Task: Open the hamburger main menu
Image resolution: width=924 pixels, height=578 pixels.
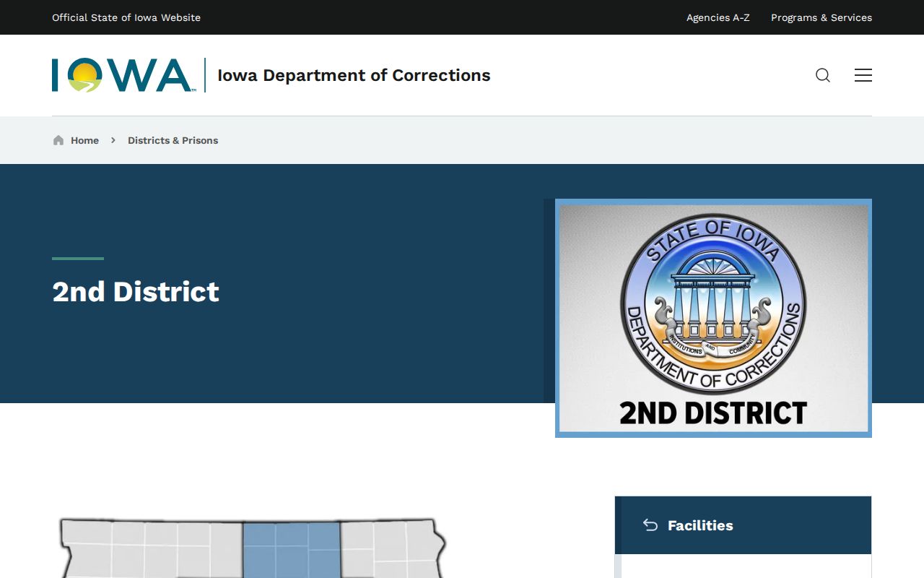Action: coord(863,75)
